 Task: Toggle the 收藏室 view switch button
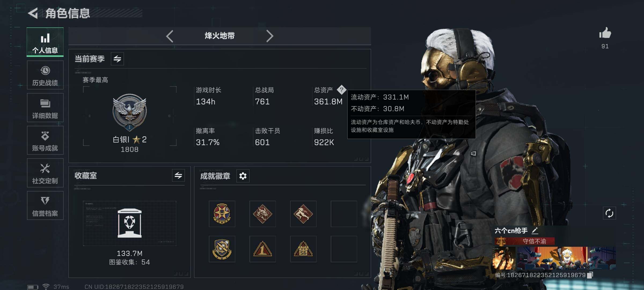coord(178,176)
